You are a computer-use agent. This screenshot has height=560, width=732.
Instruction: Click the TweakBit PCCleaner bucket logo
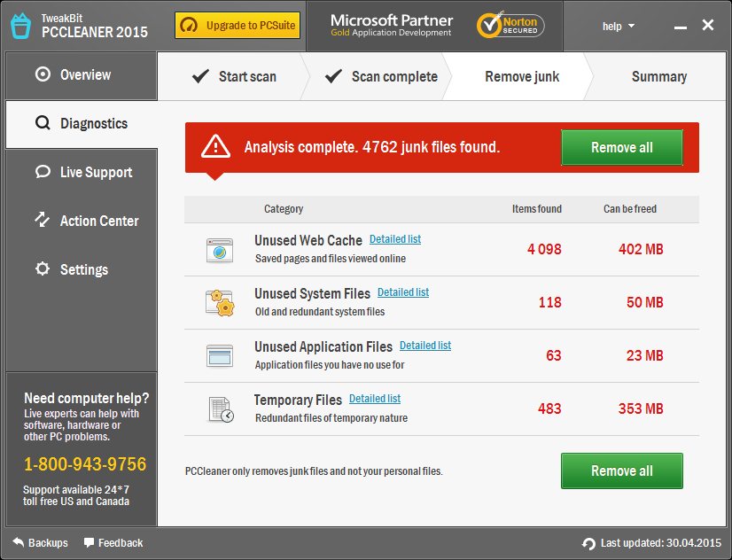[20, 26]
